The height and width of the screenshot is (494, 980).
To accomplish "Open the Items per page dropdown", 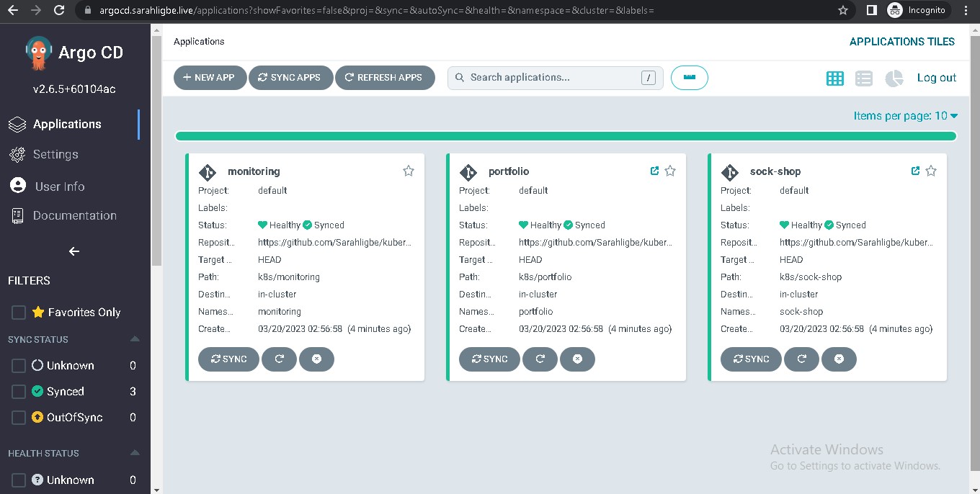I will (x=906, y=116).
